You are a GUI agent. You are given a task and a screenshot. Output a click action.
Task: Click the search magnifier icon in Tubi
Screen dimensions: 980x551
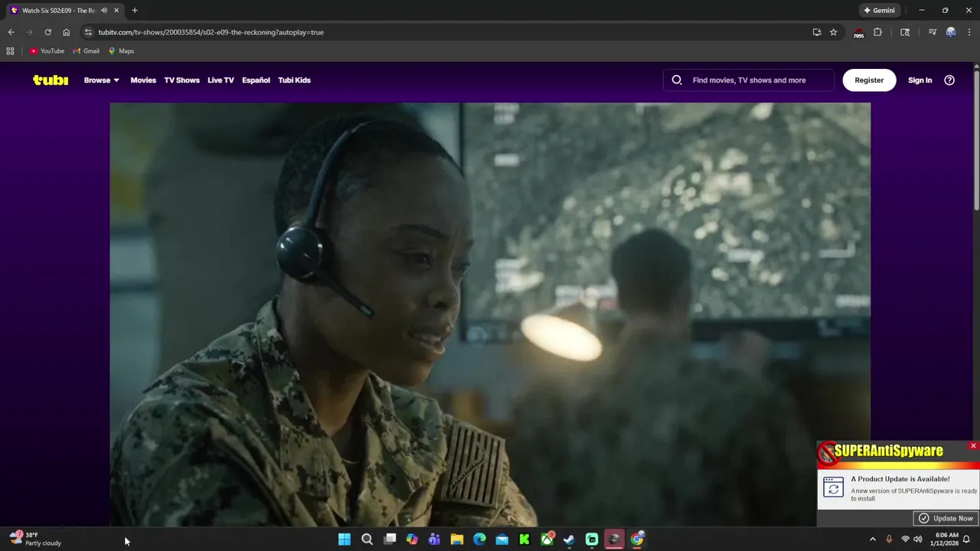click(677, 80)
